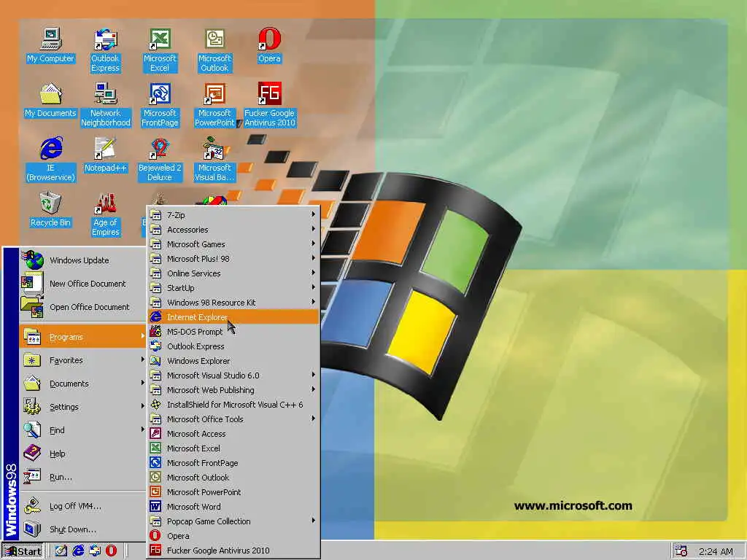Click the Start button
Viewport: 747px width, 560px height.
(x=23, y=551)
